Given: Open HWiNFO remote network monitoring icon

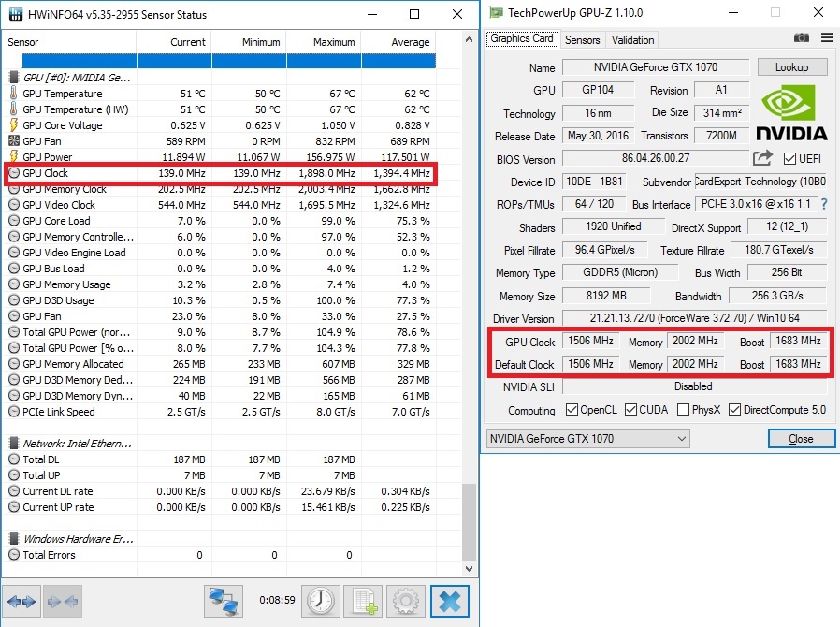Looking at the screenshot, I should pyautogui.click(x=224, y=602).
